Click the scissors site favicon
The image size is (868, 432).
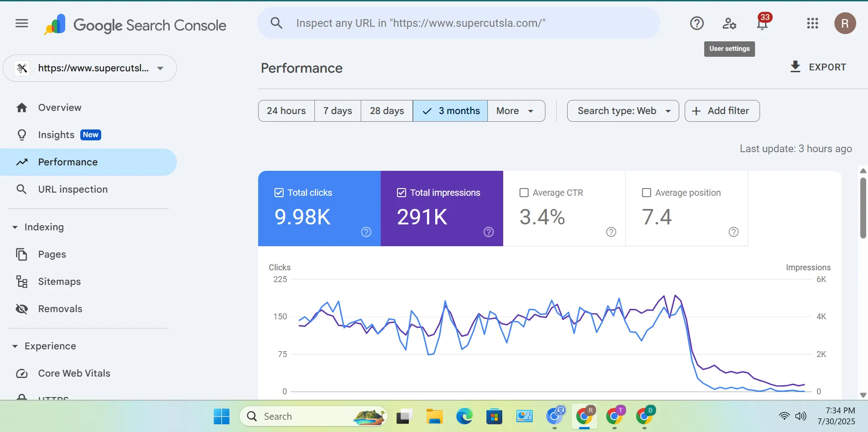pyautogui.click(x=22, y=68)
